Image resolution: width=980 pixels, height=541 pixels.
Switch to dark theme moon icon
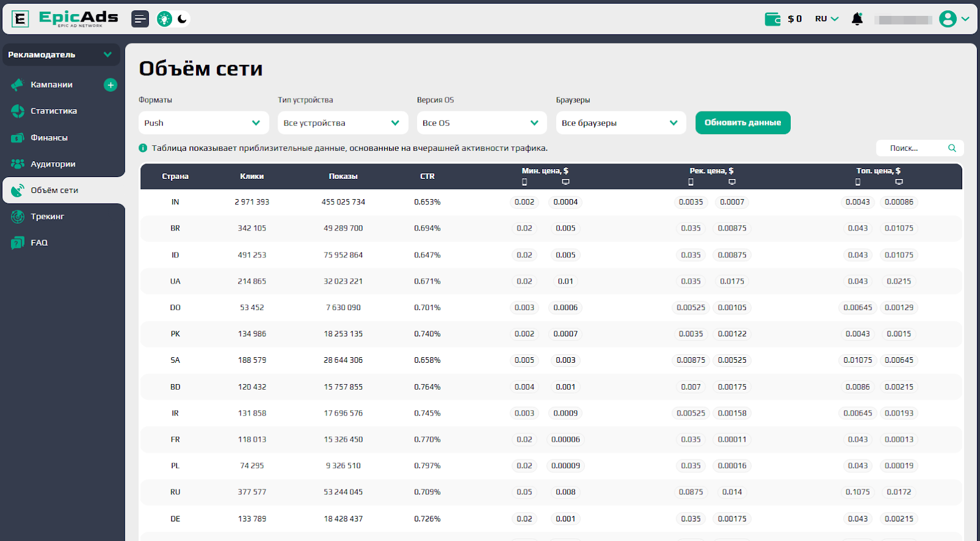pyautogui.click(x=182, y=19)
